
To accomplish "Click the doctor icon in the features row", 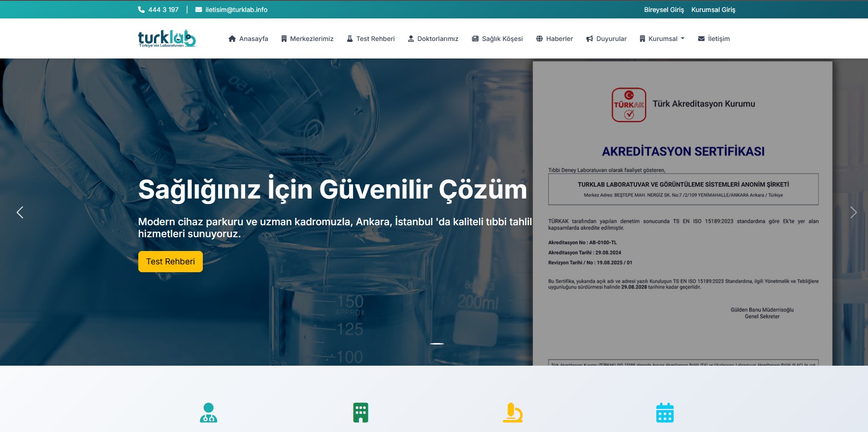I will [208, 413].
